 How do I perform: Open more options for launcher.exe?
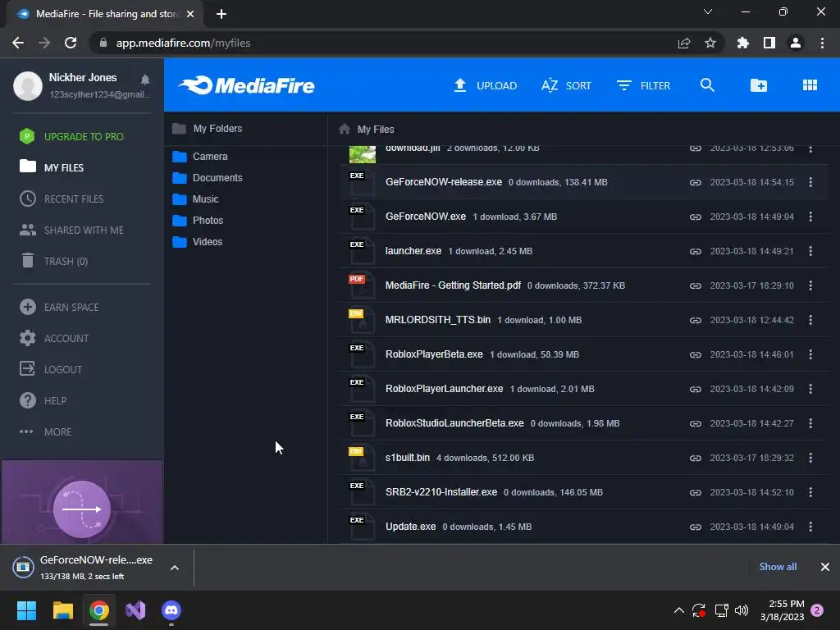[x=810, y=251]
